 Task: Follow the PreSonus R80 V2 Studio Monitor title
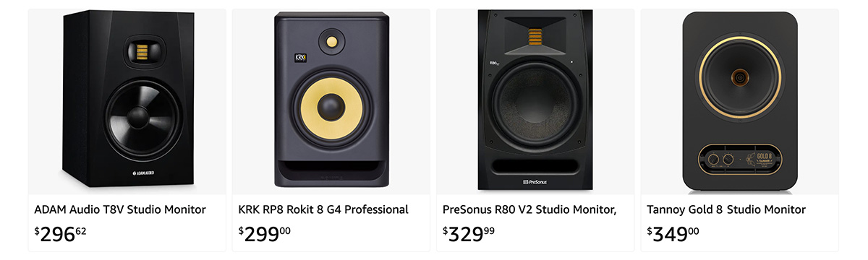[529, 209]
